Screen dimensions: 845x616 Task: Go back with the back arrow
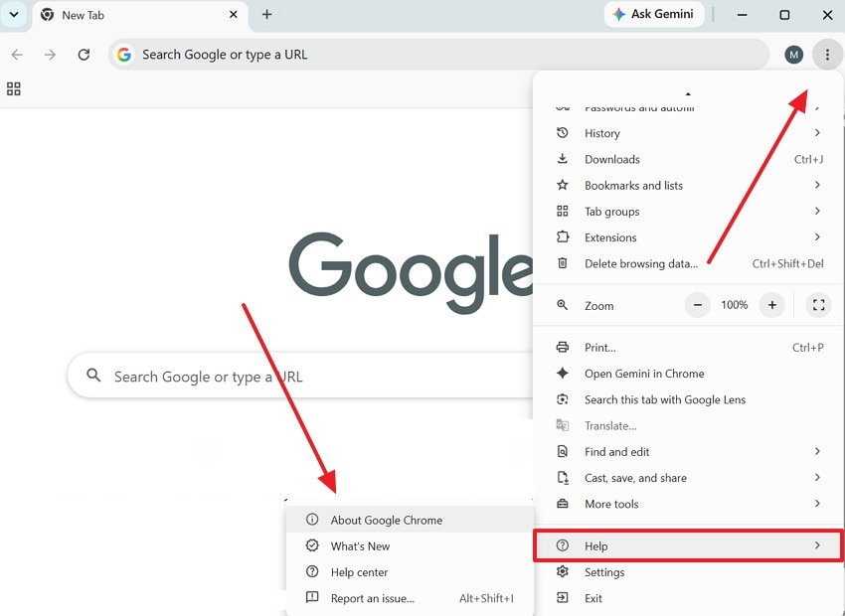(x=17, y=55)
